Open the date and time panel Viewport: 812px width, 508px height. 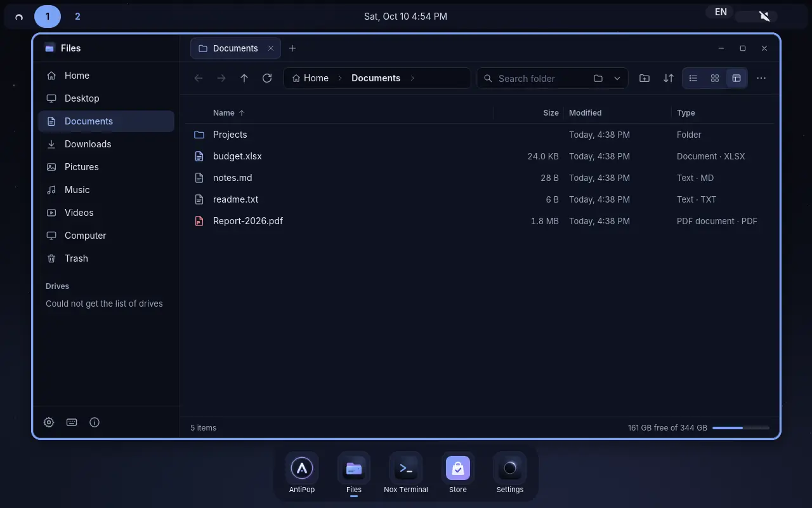coord(405,17)
